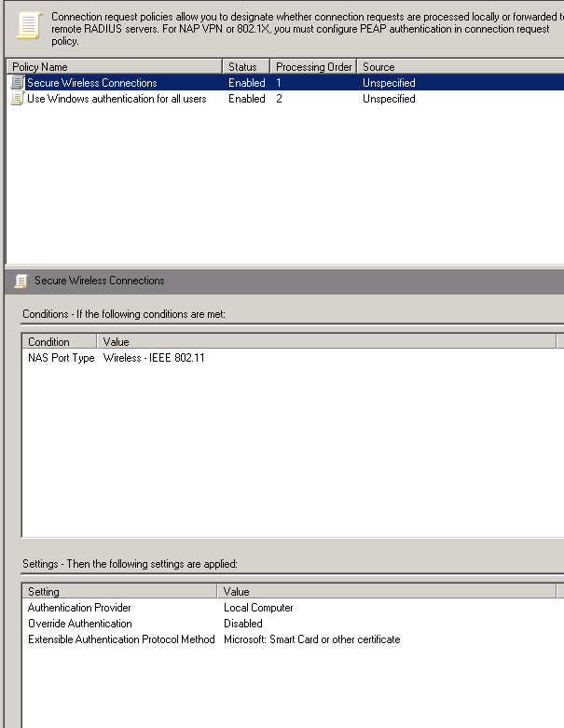The image size is (564, 728).
Task: Sort by Source column header
Action: click(461, 67)
